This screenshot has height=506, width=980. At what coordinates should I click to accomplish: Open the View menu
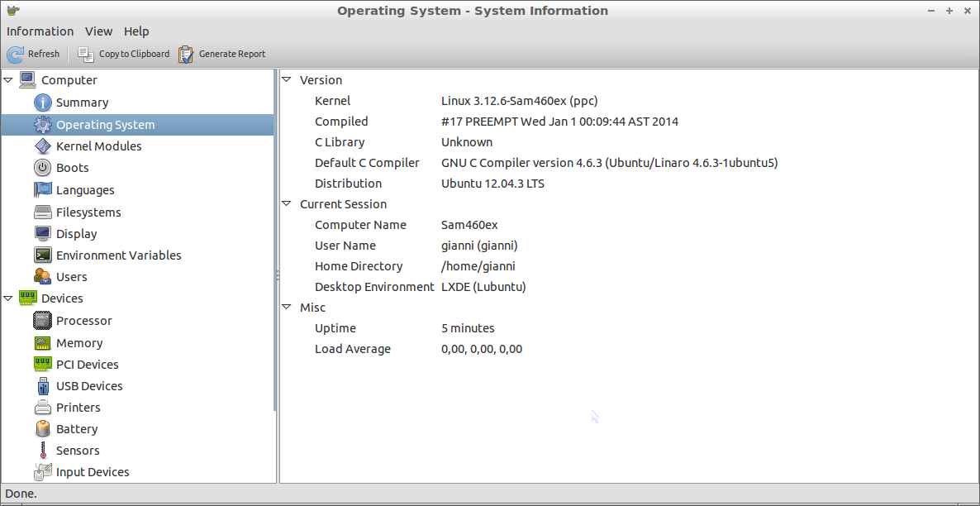(x=98, y=31)
